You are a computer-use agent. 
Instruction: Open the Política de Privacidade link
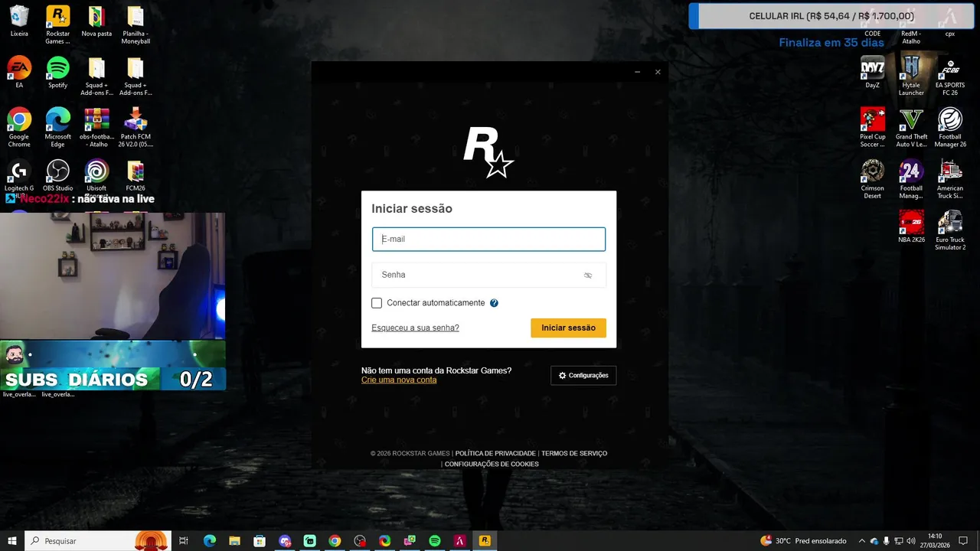[x=495, y=454]
